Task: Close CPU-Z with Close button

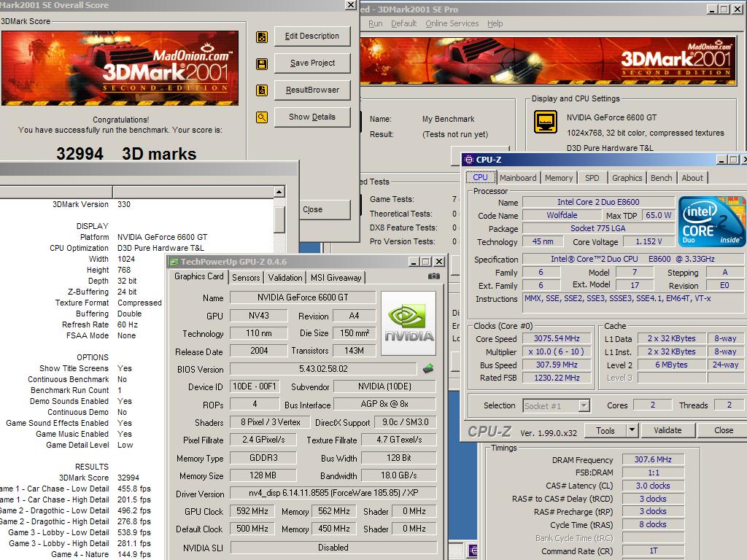Action: point(723,430)
